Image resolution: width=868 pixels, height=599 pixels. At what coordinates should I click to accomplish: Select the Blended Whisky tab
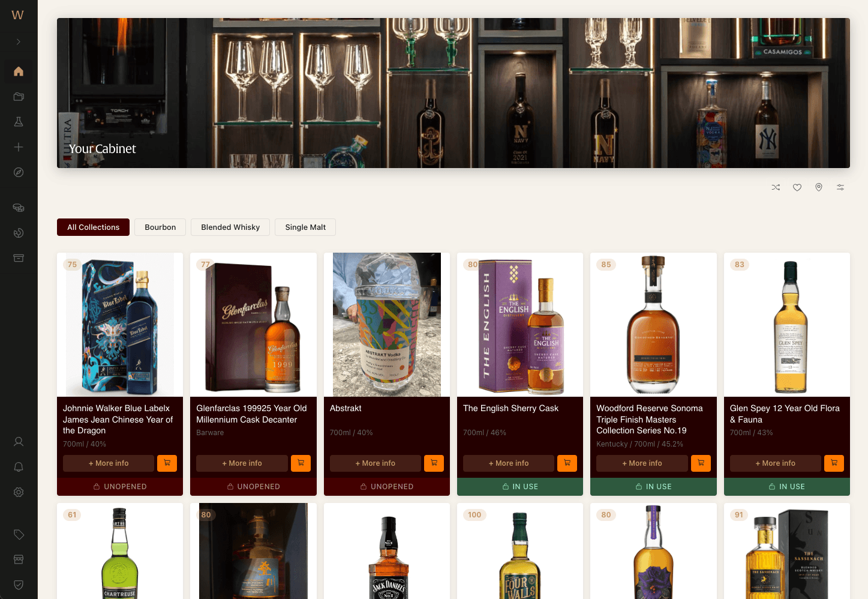click(230, 227)
